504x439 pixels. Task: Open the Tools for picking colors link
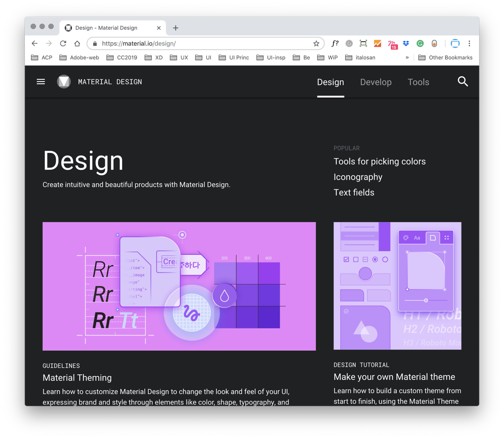click(379, 161)
